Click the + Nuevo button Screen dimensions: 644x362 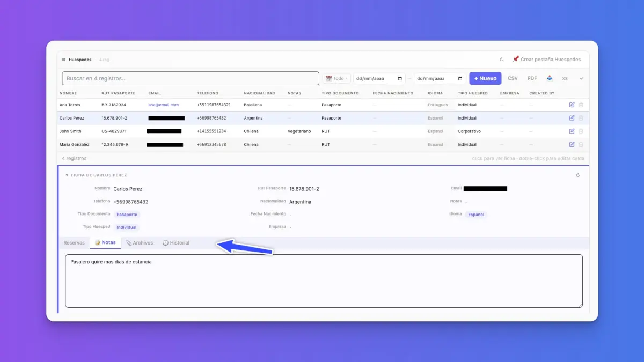[485, 78]
